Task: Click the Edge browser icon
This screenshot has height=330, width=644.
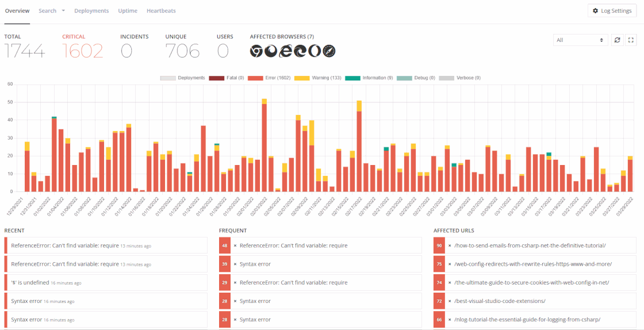Action: [x=300, y=51]
